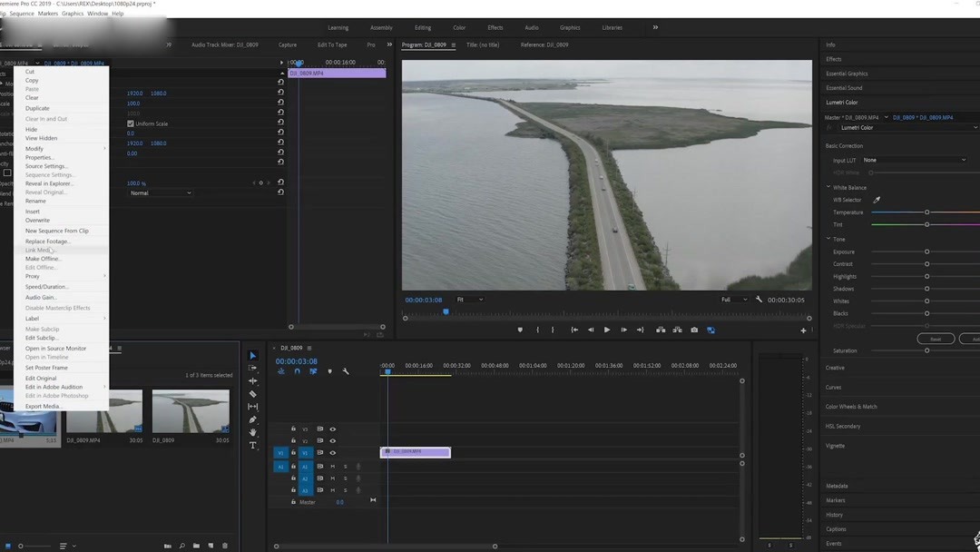Open the Essential Graphics panel
Screen dimensions: 980x552
[847, 74]
